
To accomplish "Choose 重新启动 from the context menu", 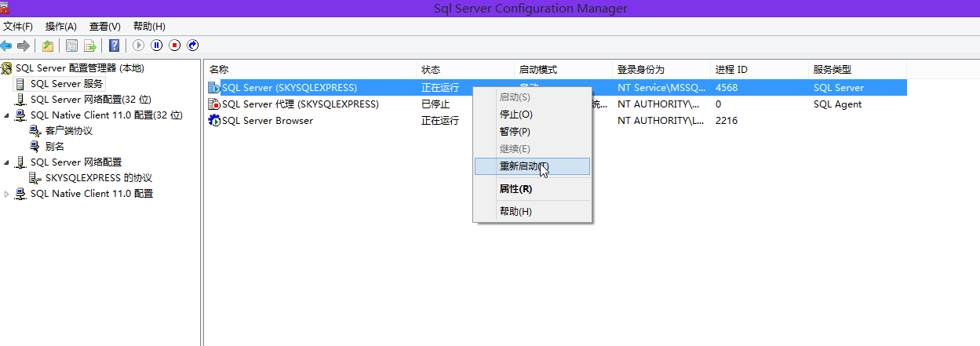I will click(x=532, y=166).
